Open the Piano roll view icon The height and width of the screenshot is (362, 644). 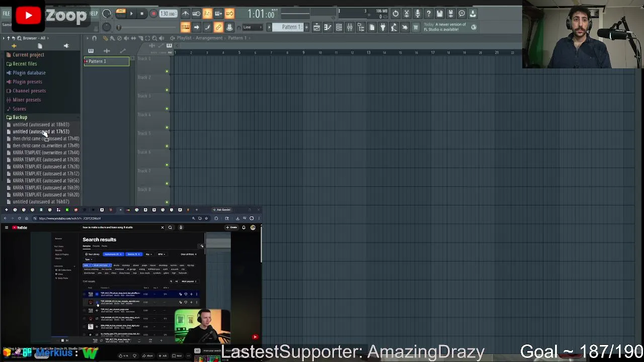[x=328, y=27]
